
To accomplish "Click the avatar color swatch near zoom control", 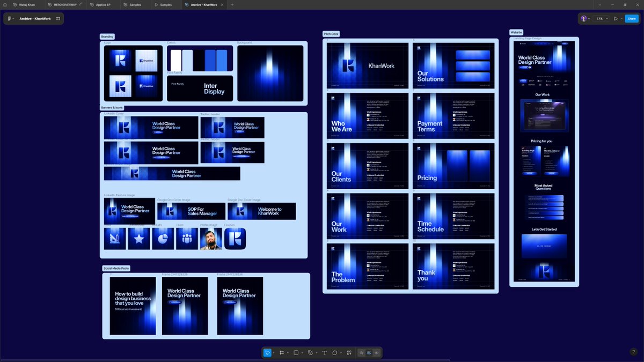I will 583,18.
